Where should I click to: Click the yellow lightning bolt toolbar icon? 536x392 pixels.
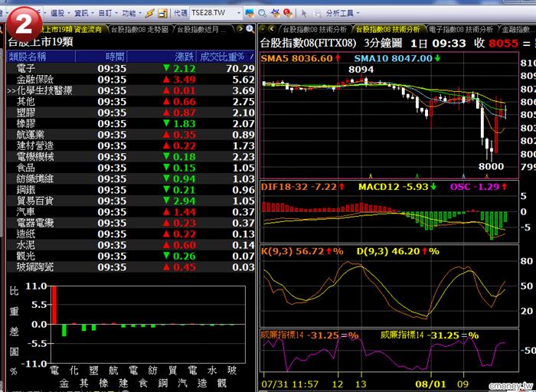tap(150, 13)
